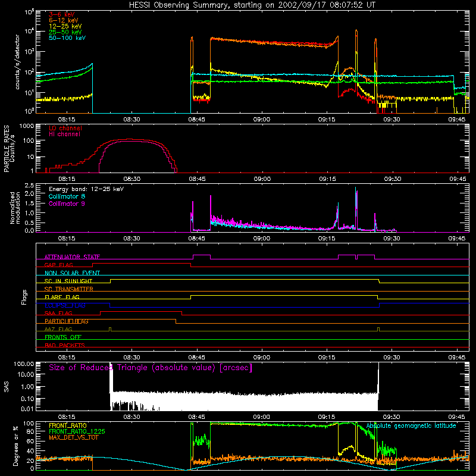Select the PARTICLE_FLAG label

[x=67, y=321]
